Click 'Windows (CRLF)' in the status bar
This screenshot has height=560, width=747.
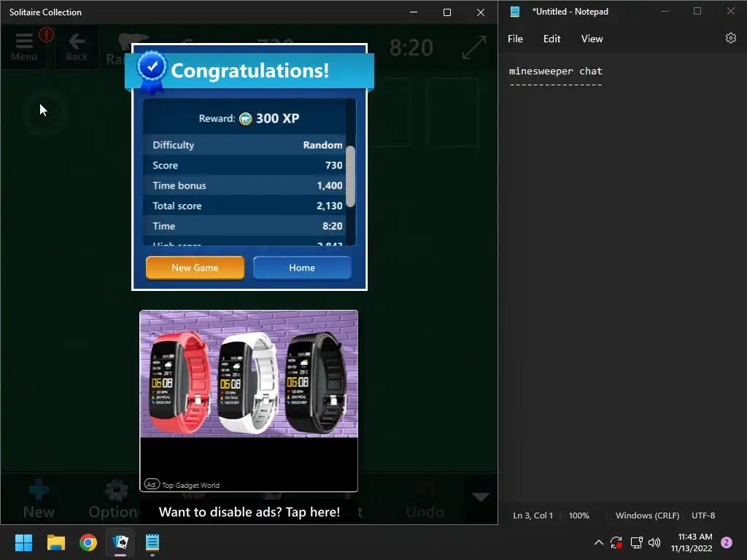[x=648, y=516]
